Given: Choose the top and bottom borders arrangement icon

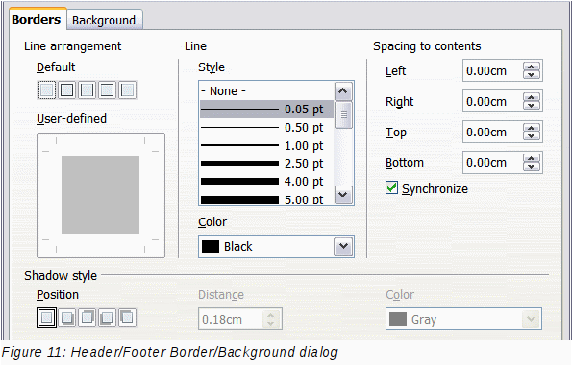Looking at the screenshot, I should click(107, 90).
